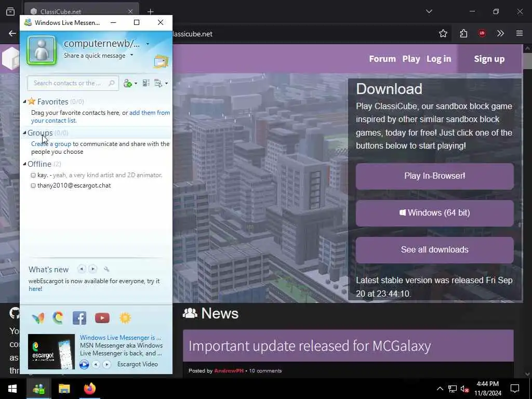The image size is (532, 399).
Task: Click the search magnifier icon in Messenger
Action: (111, 83)
